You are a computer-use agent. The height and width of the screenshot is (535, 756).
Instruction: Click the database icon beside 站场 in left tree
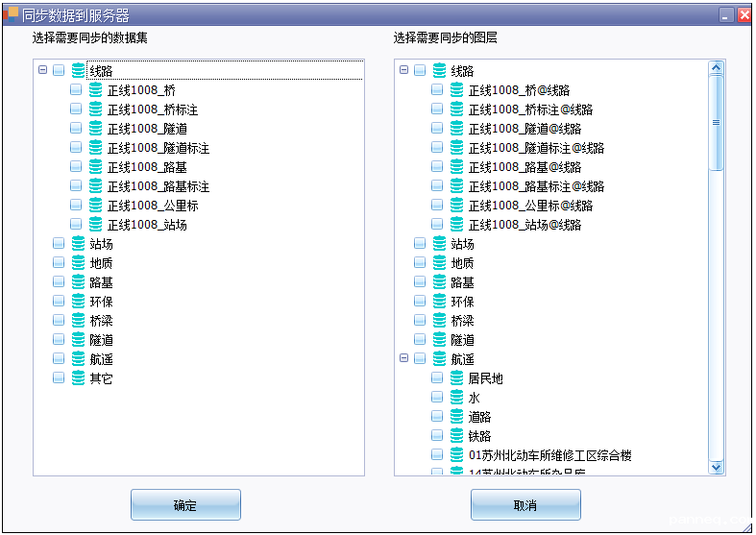pos(78,244)
